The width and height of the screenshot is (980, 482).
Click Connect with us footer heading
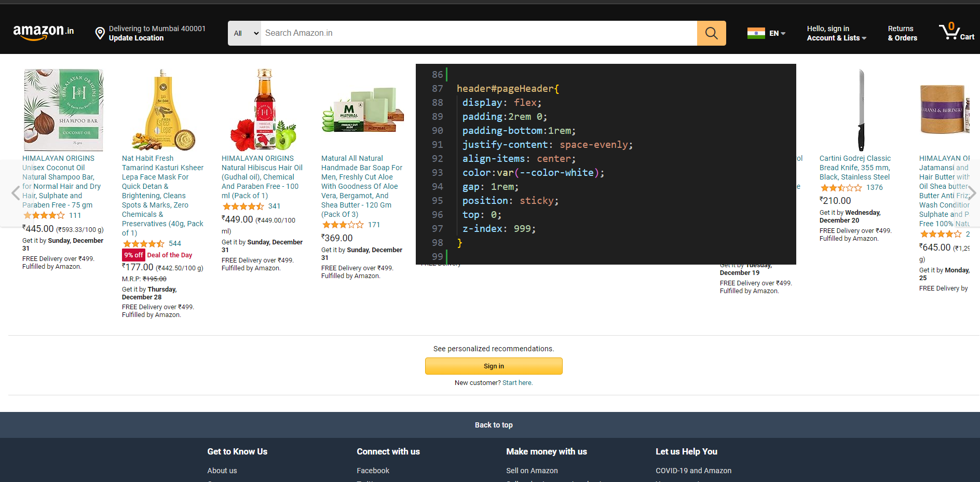click(x=388, y=451)
